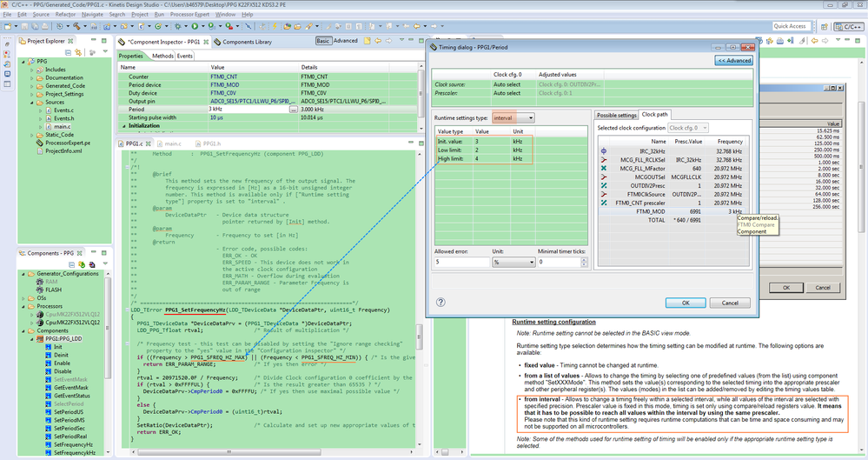Viewport: 868px width, 460px height.
Task: Click the help question mark icon in Timing dialog
Action: 441,303
